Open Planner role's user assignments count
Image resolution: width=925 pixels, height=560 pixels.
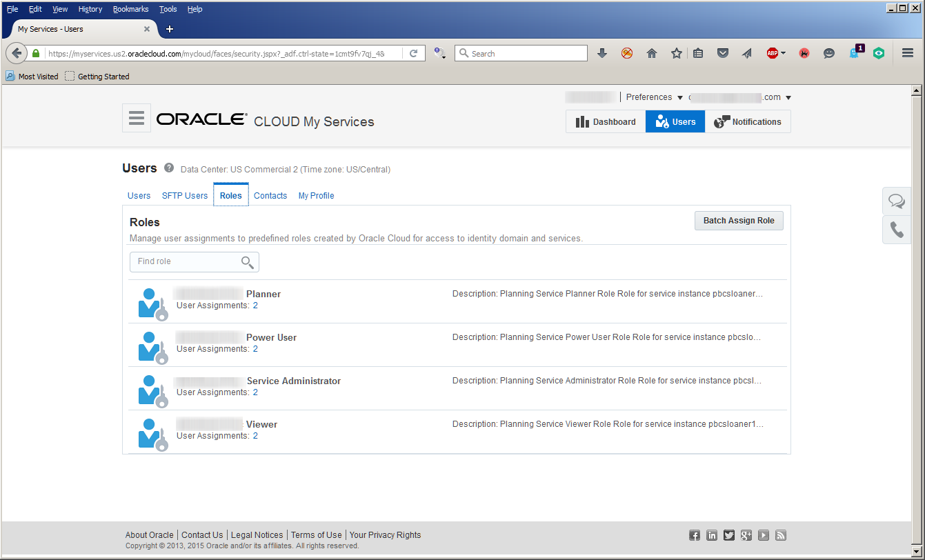click(x=255, y=306)
